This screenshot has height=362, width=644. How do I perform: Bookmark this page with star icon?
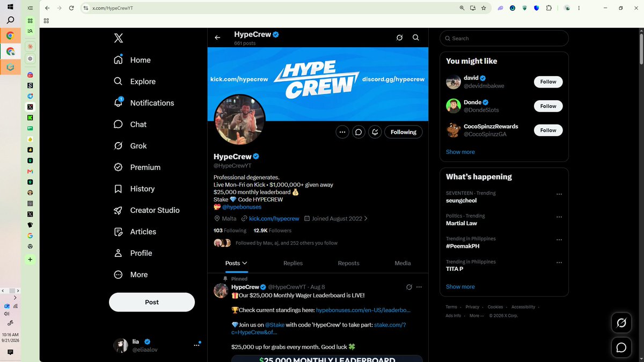(x=484, y=8)
